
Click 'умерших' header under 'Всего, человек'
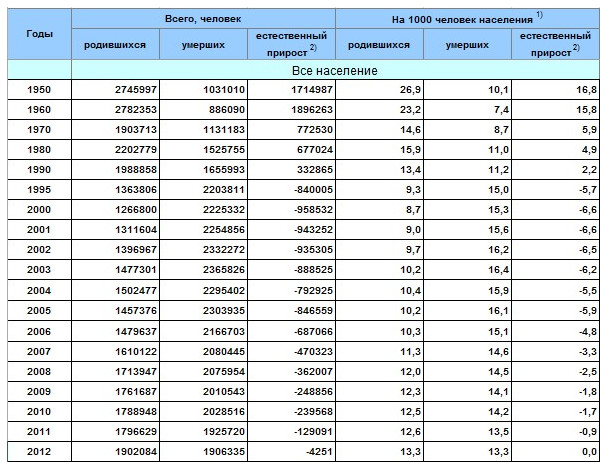pos(202,45)
